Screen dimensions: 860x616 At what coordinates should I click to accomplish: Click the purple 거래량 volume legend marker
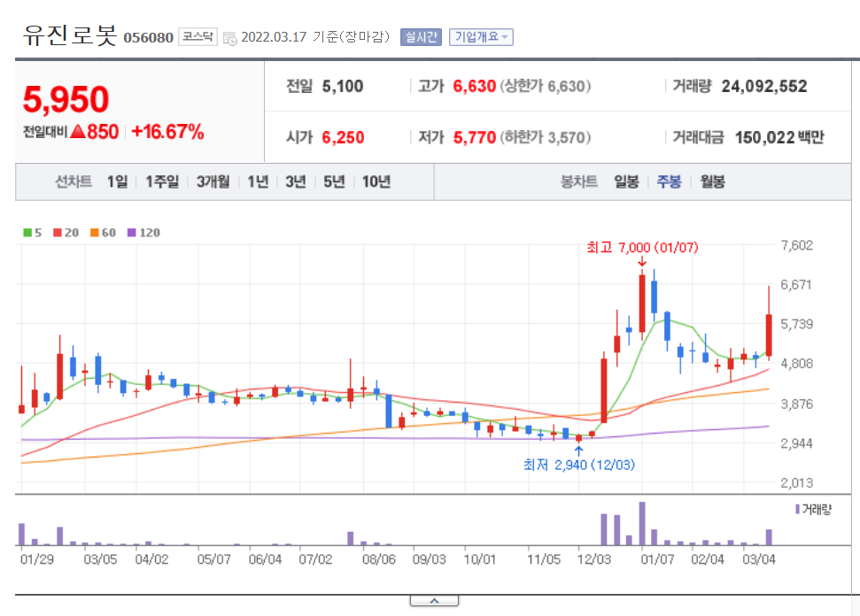point(797,509)
